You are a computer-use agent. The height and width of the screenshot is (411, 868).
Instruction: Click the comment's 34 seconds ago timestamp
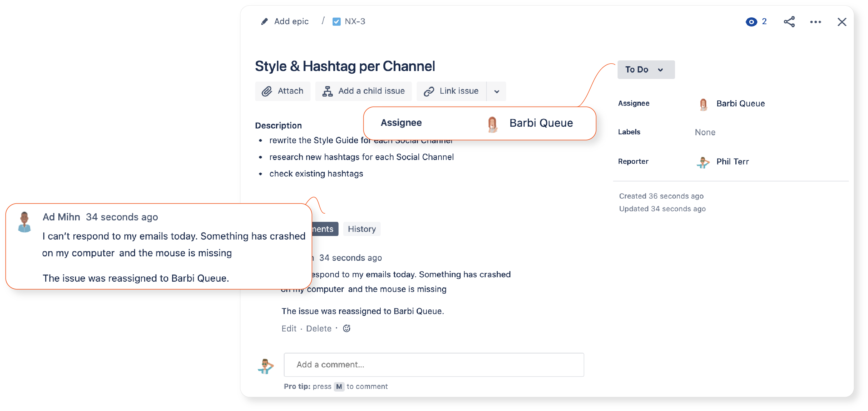coord(350,258)
